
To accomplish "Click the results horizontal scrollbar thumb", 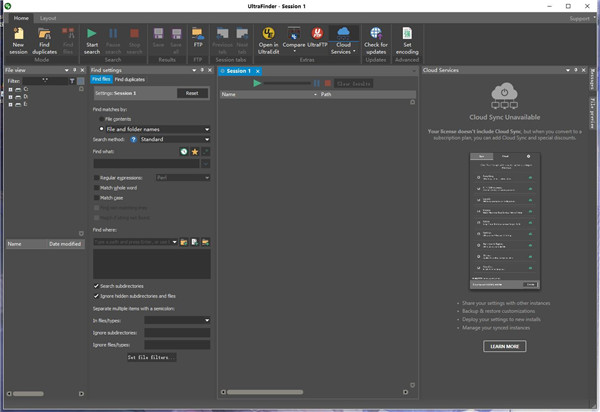I will [x=265, y=392].
